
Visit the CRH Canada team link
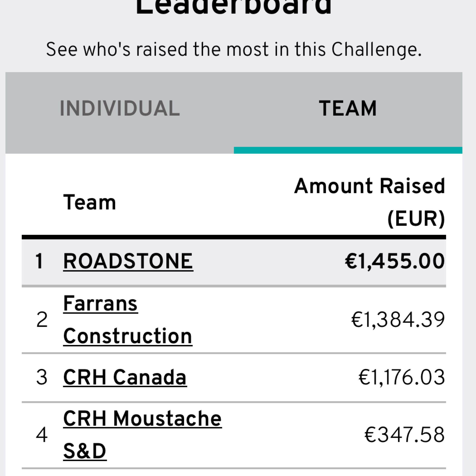pyautogui.click(x=125, y=377)
